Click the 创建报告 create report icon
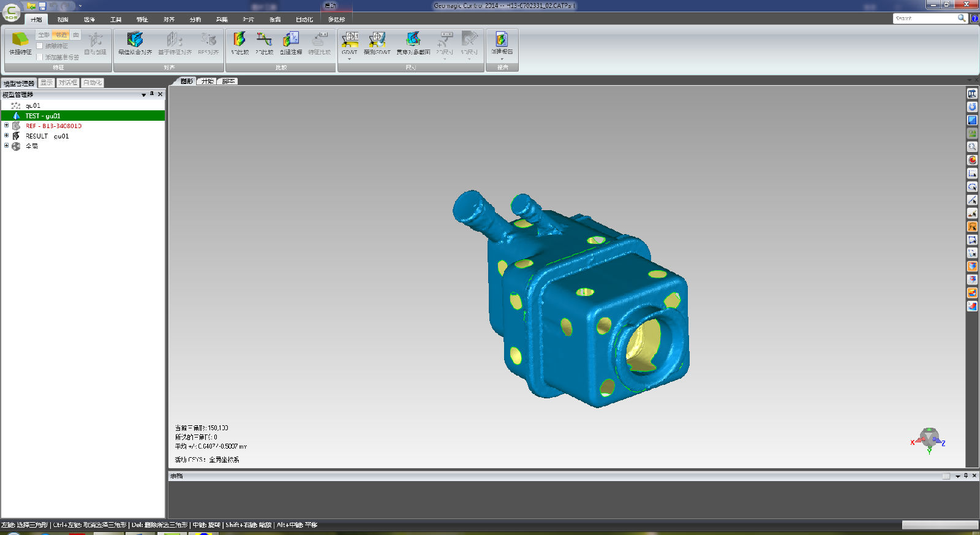980x535 pixels. [502, 42]
